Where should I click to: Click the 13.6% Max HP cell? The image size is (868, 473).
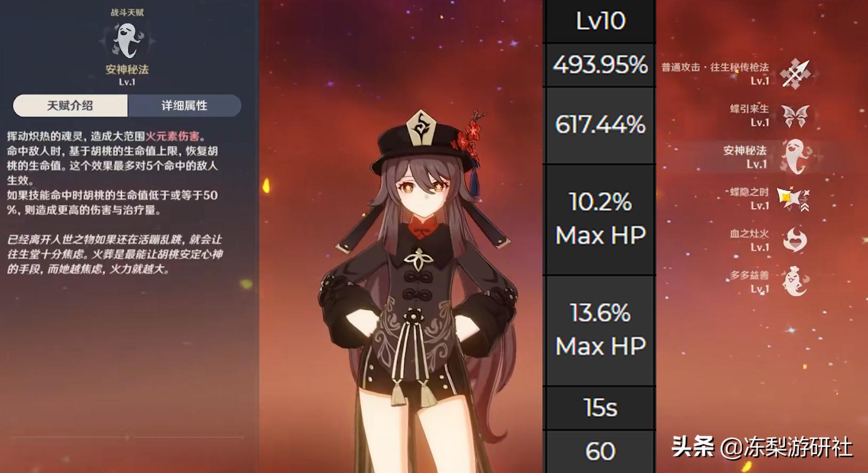600,330
